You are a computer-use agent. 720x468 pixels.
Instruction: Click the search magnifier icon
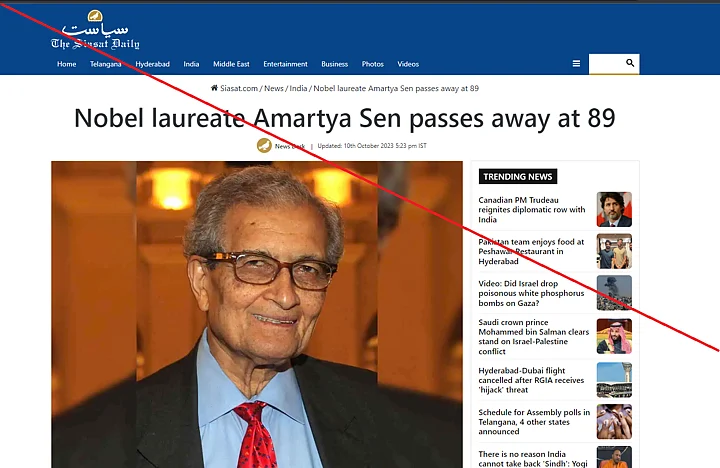click(630, 63)
